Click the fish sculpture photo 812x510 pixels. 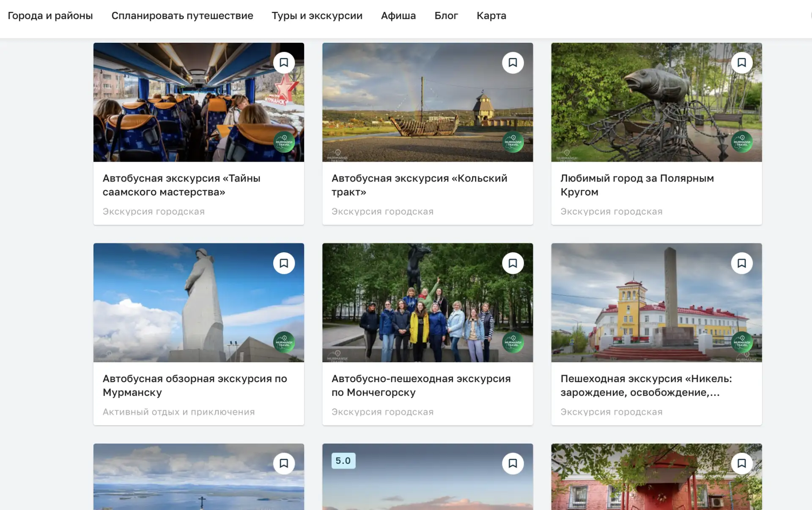[656, 102]
